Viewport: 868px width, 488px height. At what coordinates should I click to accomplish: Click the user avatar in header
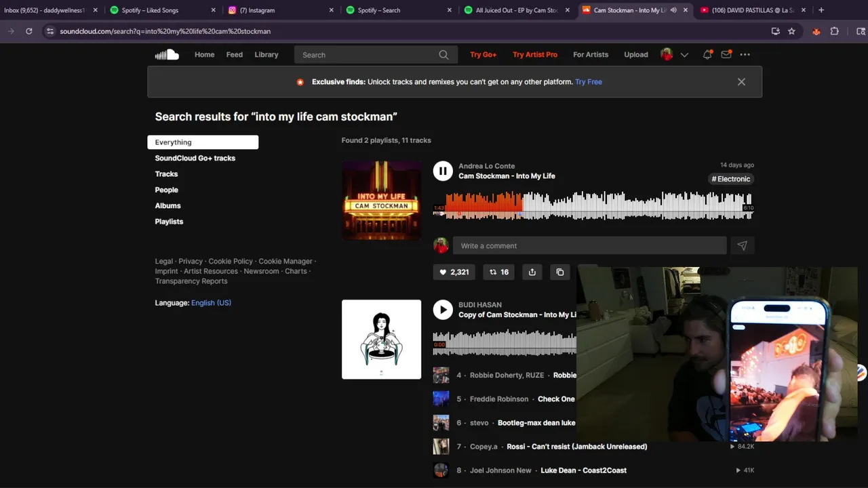pos(667,55)
